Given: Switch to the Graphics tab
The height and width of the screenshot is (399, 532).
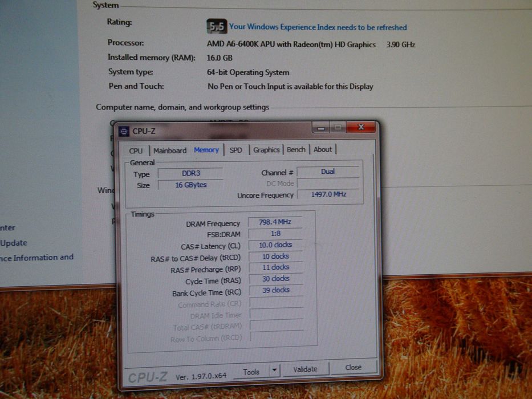Looking at the screenshot, I should coord(266,149).
